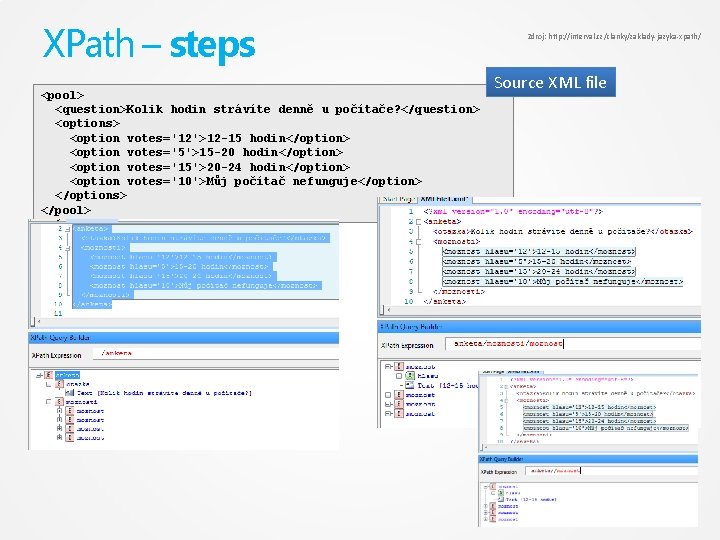Viewport: 720px width, 540px height.
Task: Expand third moznost node under moznosti
Action: 59,428
